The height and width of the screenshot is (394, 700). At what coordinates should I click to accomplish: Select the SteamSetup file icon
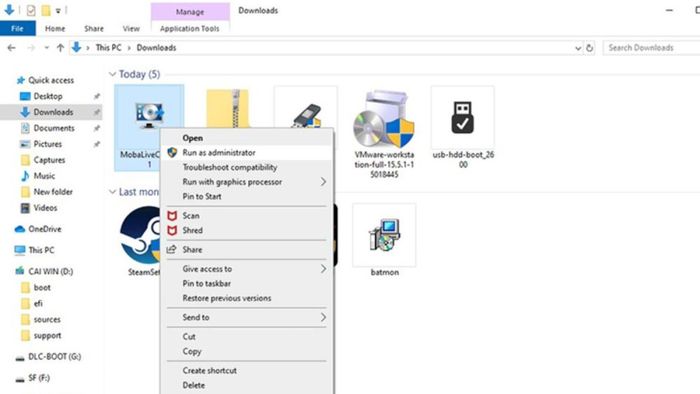(140, 235)
